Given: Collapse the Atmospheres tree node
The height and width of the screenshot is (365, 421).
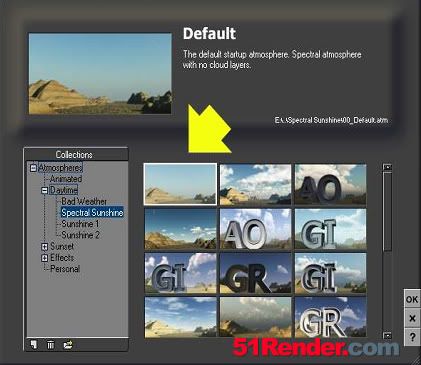Looking at the screenshot, I should pyautogui.click(x=33, y=168).
